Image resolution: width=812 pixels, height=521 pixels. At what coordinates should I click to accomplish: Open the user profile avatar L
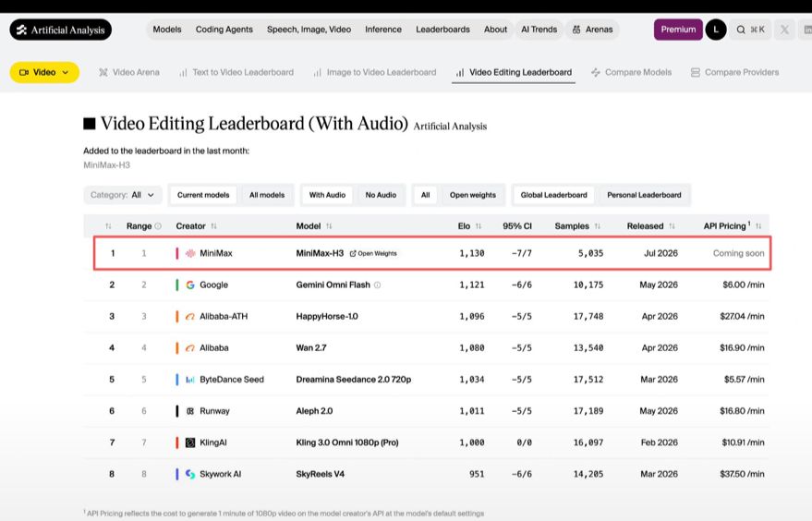716,30
